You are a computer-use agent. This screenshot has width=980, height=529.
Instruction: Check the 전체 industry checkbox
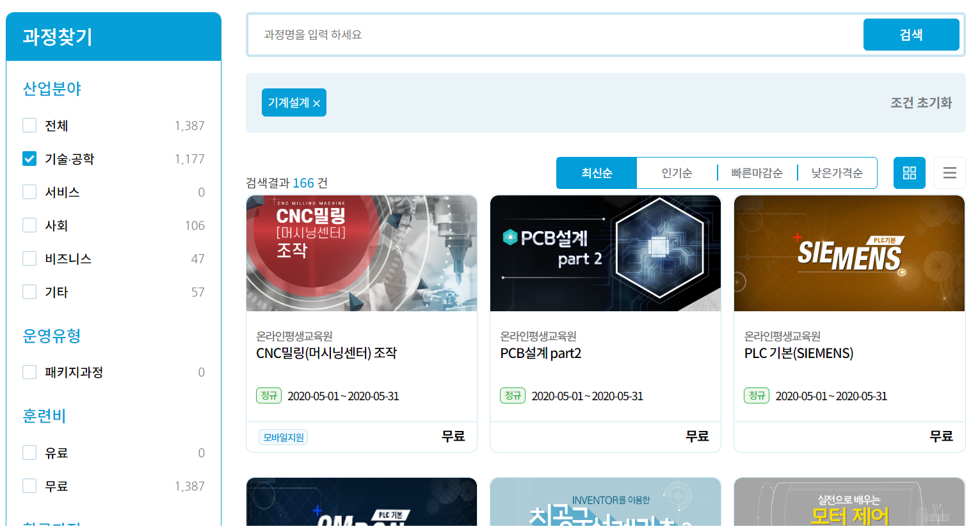pos(29,125)
